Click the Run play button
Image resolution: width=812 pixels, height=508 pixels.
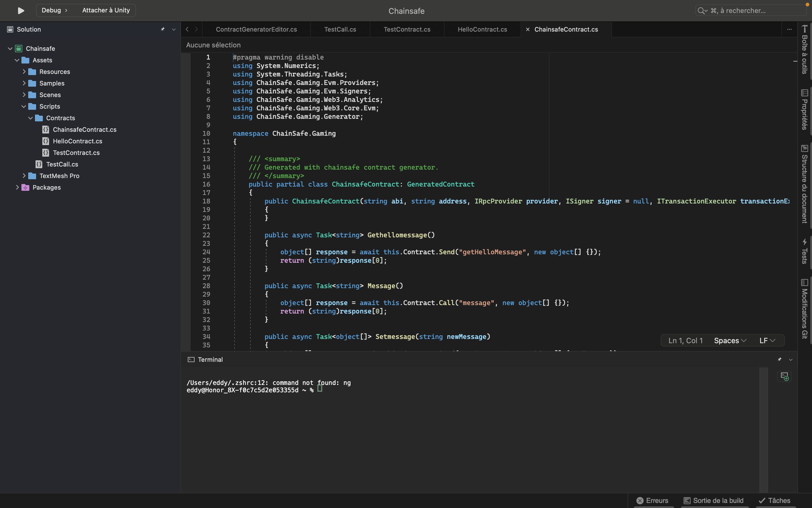(x=21, y=11)
